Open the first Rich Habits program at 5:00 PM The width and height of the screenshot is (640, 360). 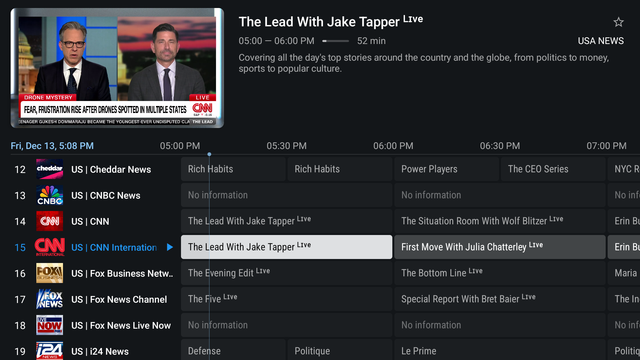pos(233,169)
